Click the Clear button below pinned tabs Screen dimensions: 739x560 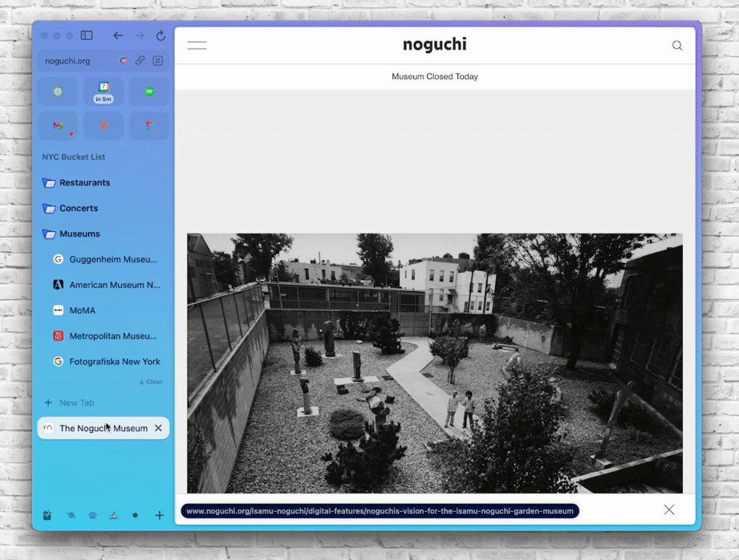[151, 382]
